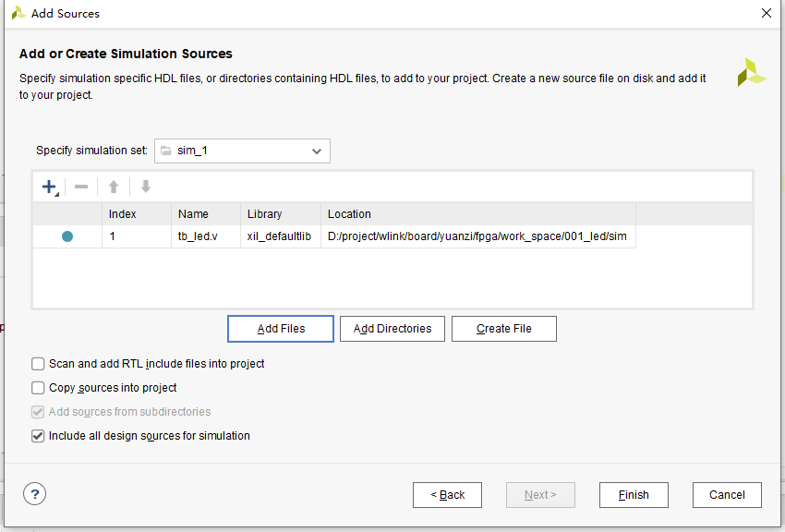The height and width of the screenshot is (532, 785).
Task: Go back with the Back button
Action: pos(447,495)
